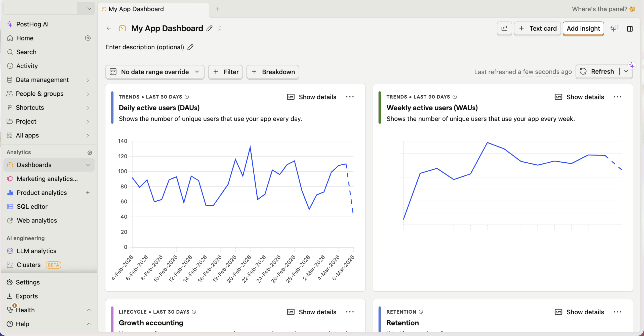Open more options for DAUs card
This screenshot has height=336, width=644.
[x=350, y=97]
